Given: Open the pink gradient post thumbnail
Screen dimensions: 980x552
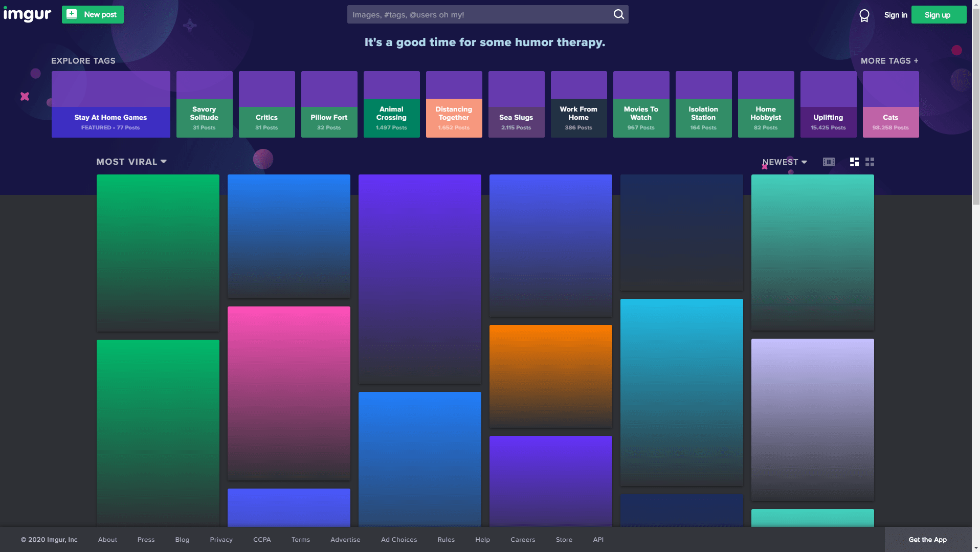Looking at the screenshot, I should [x=289, y=393].
